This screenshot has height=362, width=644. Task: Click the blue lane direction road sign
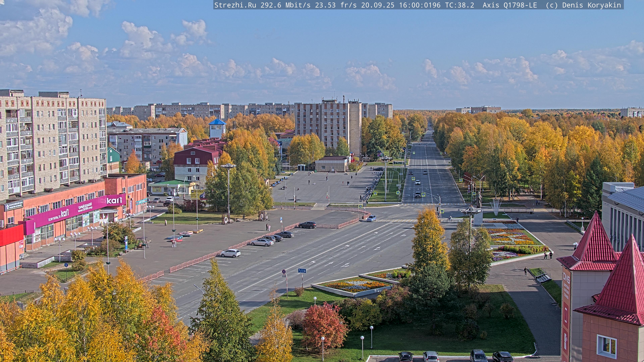(302, 271)
